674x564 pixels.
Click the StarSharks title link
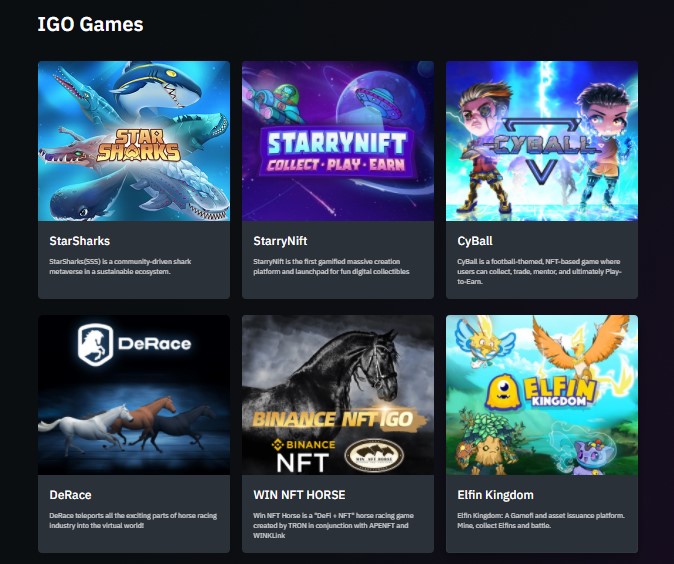coord(80,241)
